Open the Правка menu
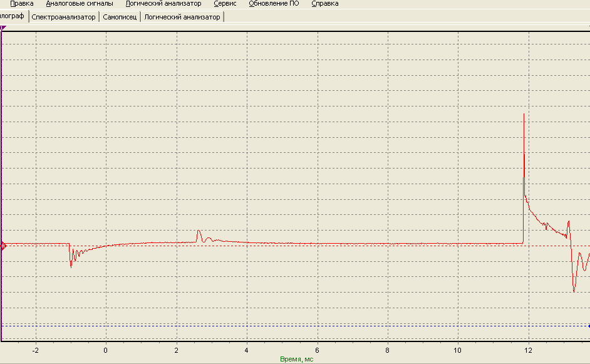 click(22, 3)
